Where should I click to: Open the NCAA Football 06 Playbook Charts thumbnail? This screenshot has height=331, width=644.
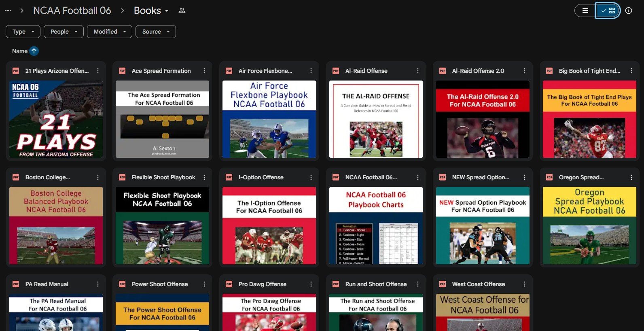(x=376, y=225)
